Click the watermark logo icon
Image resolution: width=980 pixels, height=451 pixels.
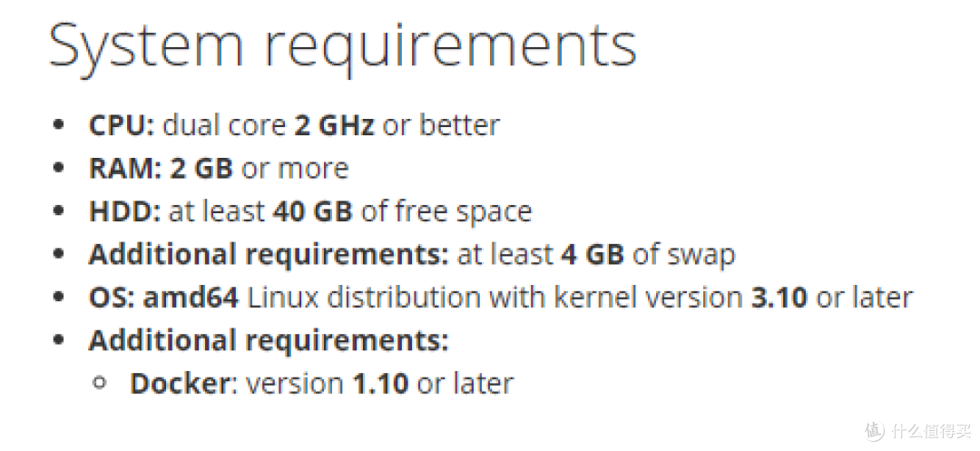874,429
